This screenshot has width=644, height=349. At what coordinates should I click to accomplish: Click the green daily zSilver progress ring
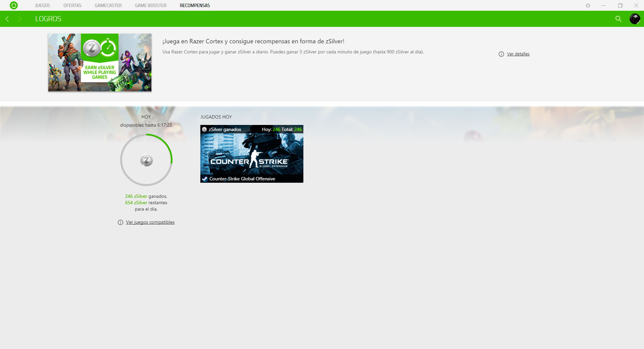tap(146, 160)
